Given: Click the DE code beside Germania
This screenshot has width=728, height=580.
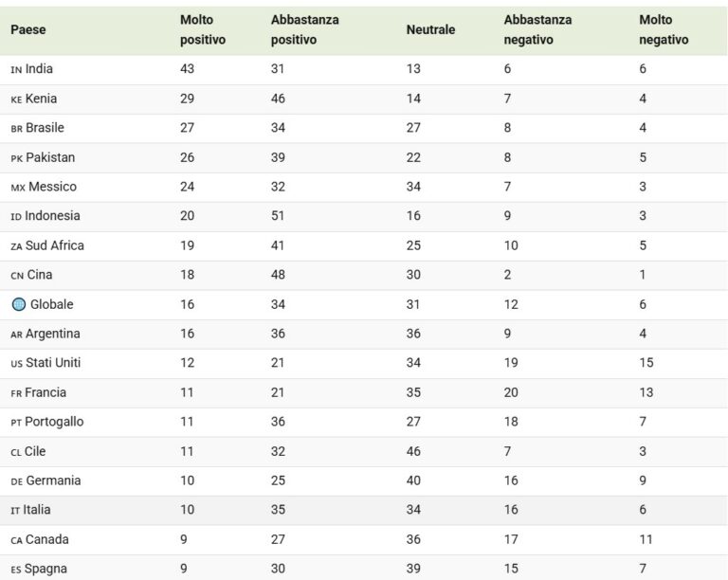Looking at the screenshot, I should coord(17,481).
